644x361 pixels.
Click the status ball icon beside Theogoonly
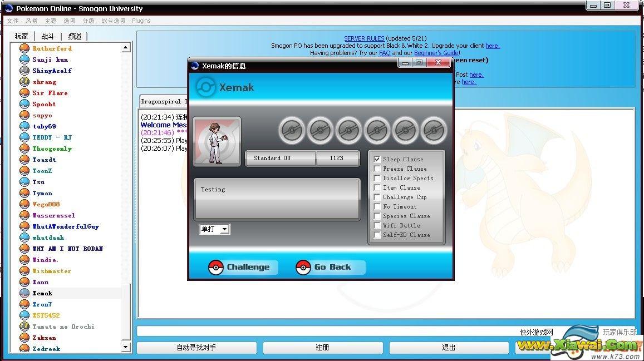[x=24, y=149]
